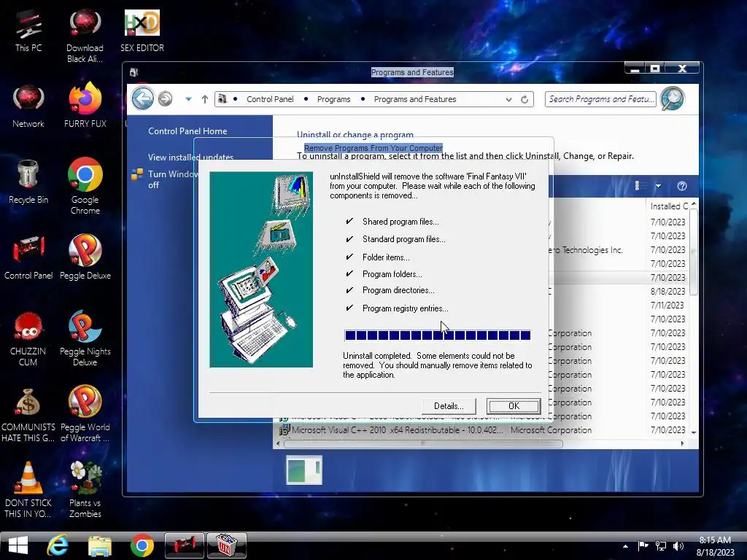The height and width of the screenshot is (560, 747).
Task: Select Microsoft Visual C++ 2010 x64 Redistributable row
Action: [484, 430]
